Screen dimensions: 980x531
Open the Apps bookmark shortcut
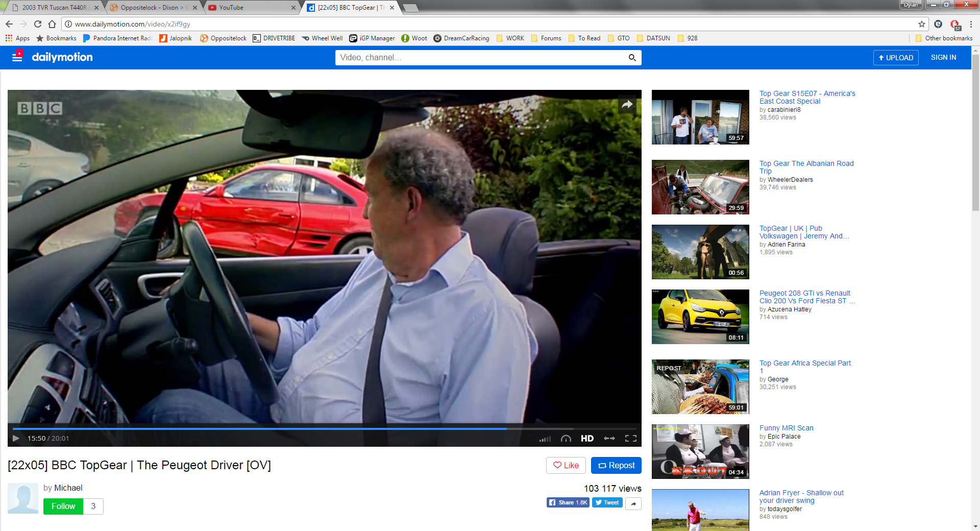[17, 38]
